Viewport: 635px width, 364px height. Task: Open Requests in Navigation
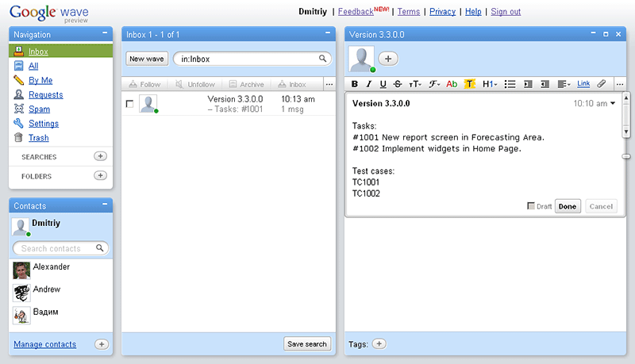point(46,94)
